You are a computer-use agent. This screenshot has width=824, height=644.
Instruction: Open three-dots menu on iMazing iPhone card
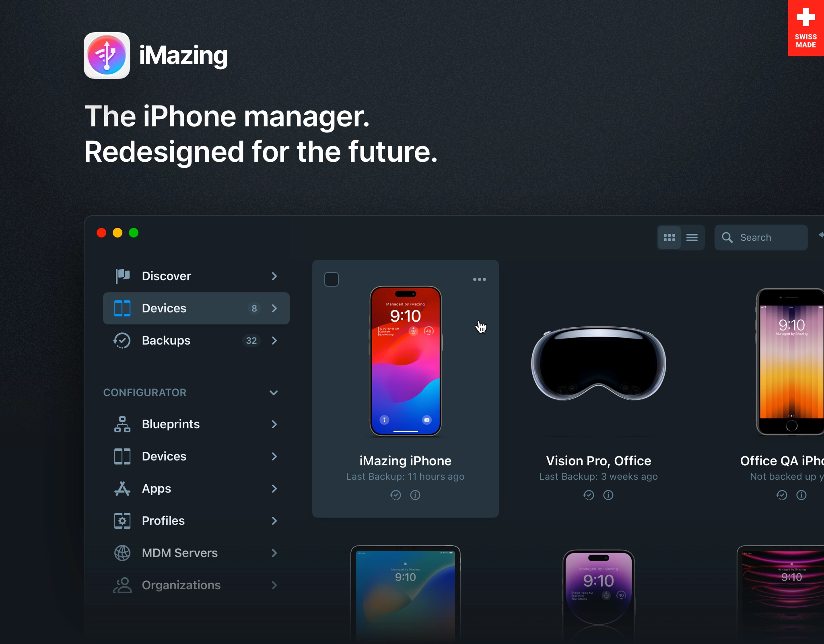[x=480, y=279]
